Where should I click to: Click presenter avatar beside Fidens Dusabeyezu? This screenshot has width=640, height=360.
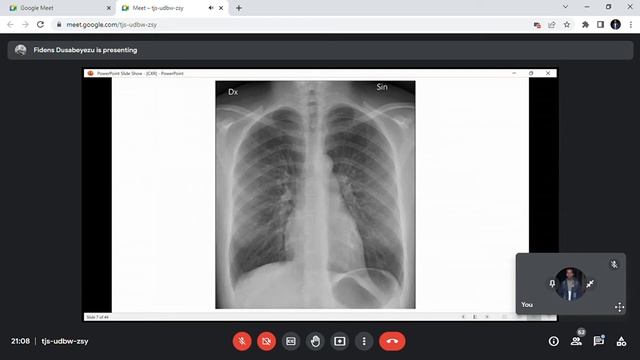point(20,50)
